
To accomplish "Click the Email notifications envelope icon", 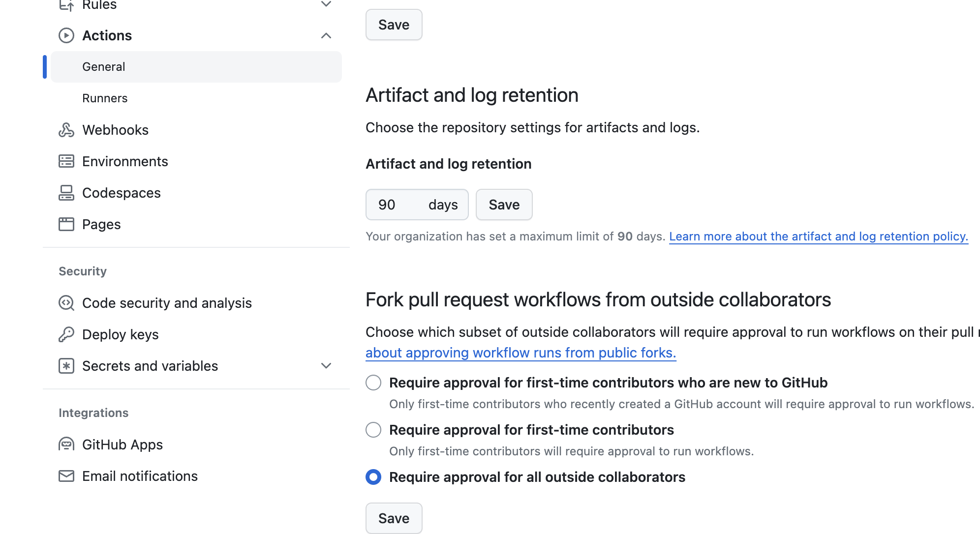I will coord(66,476).
